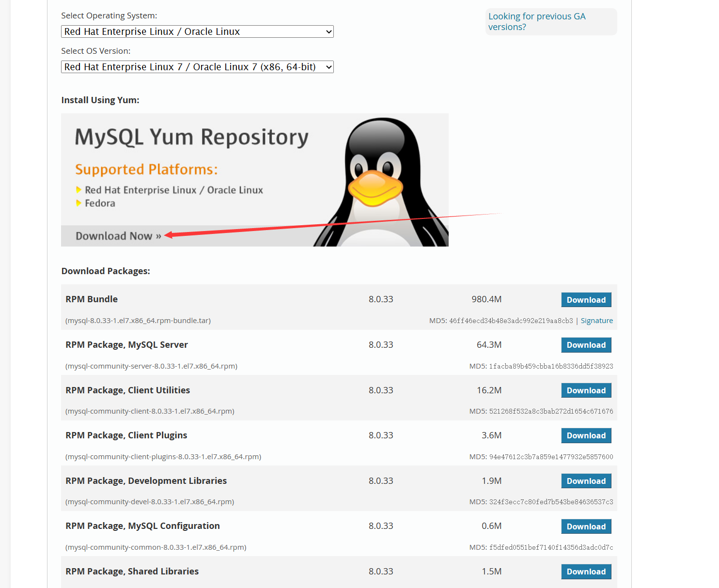Click the mysql-community-client rpm filename
Image resolution: width=719 pixels, height=588 pixels.
(150, 411)
